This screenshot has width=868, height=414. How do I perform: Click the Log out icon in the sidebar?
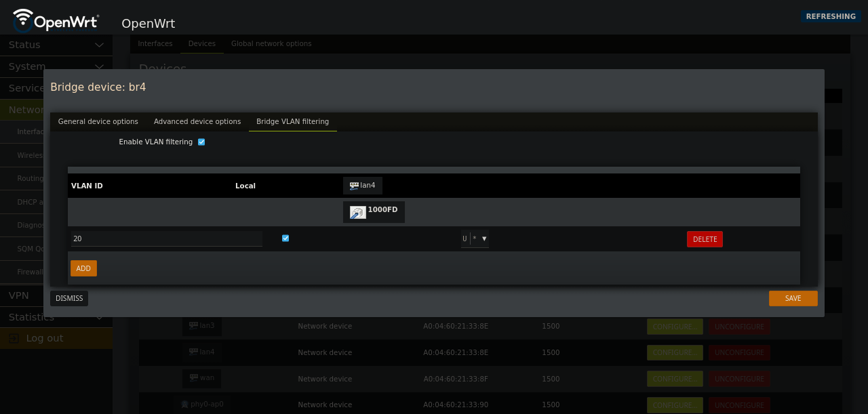click(x=14, y=338)
